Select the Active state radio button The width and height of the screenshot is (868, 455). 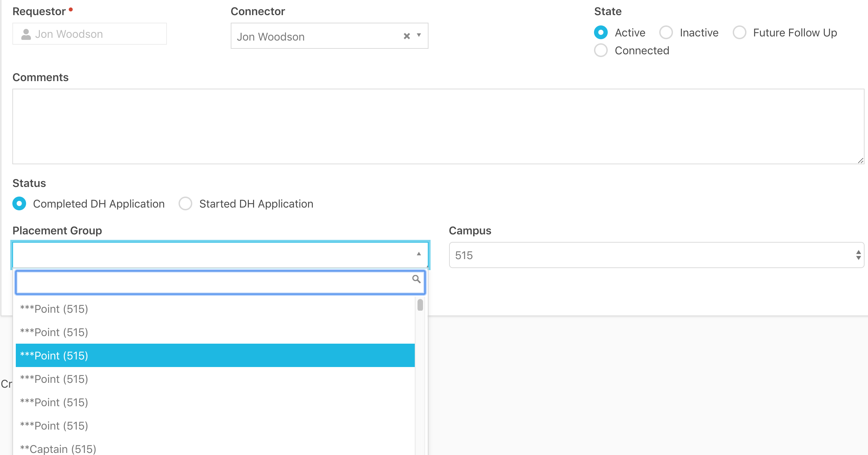(x=601, y=33)
